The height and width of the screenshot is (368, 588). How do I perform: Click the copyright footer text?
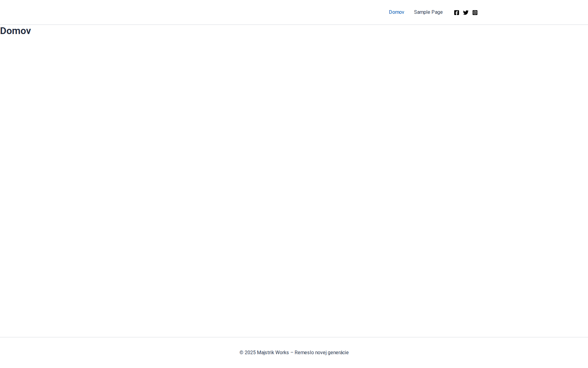pos(294,352)
